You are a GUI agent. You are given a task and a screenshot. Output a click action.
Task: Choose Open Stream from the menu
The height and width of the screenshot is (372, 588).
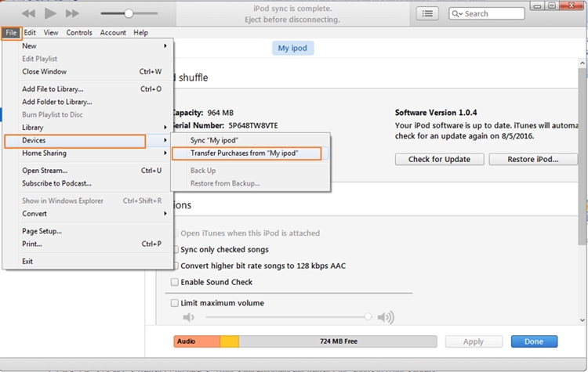88,171
